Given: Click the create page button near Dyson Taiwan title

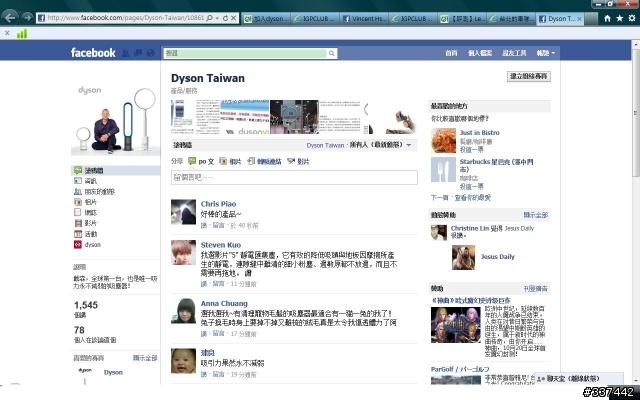Looking at the screenshot, I should (529, 76).
